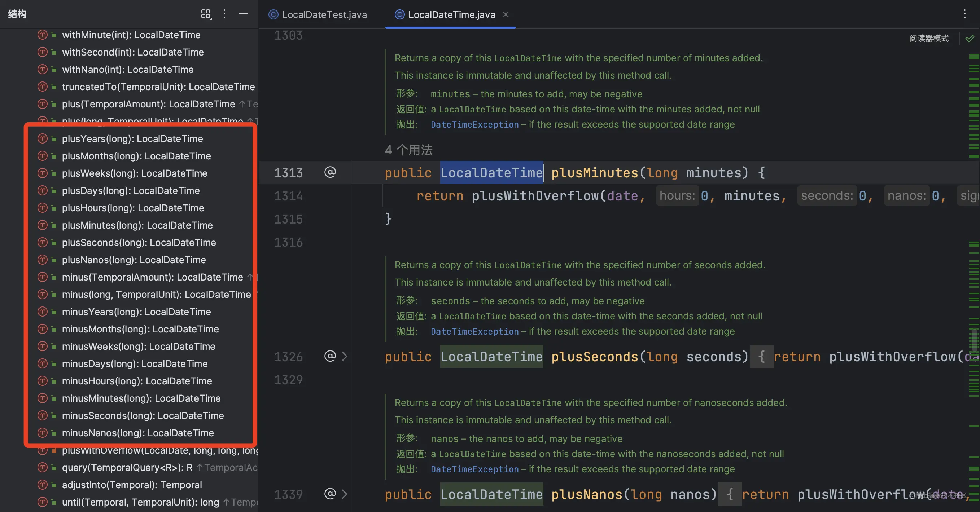This screenshot has height=512, width=980.
Task: Click the gutter @ icon on line 1313
Action: 330,173
